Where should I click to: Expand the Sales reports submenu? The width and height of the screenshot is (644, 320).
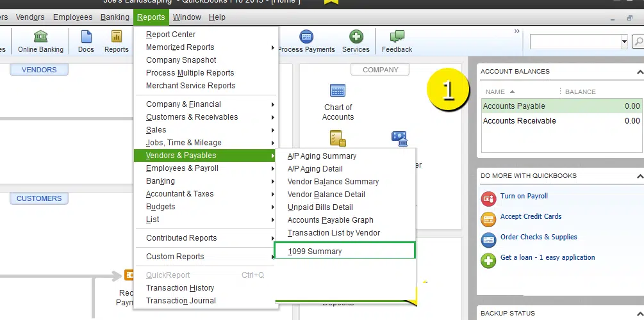pos(206,130)
